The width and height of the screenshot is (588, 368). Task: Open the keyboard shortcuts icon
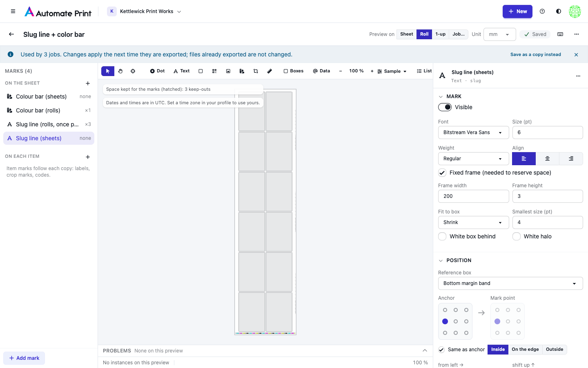click(560, 34)
